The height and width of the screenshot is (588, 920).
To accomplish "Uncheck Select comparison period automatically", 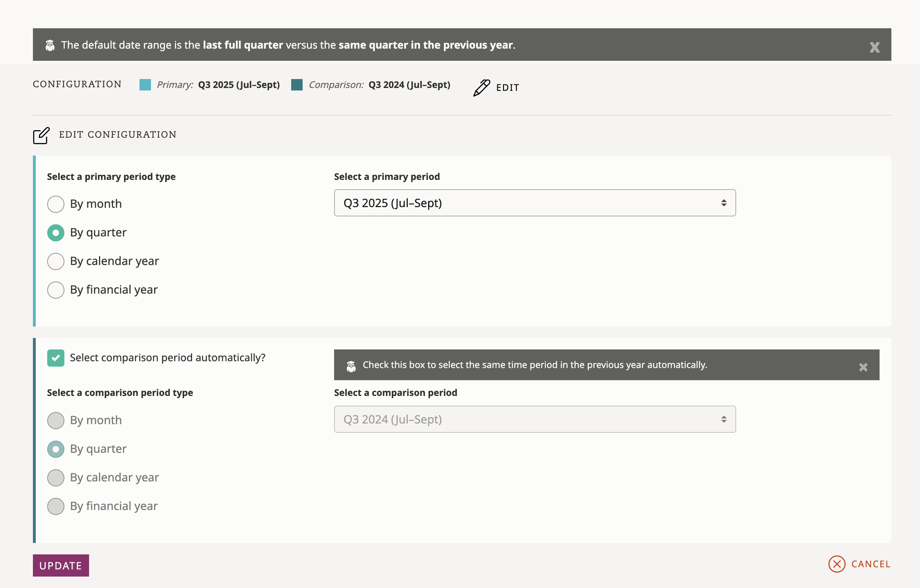I will pos(56,358).
